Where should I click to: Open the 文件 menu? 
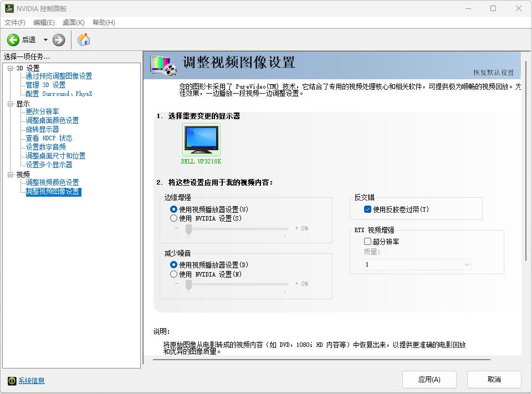[15, 23]
